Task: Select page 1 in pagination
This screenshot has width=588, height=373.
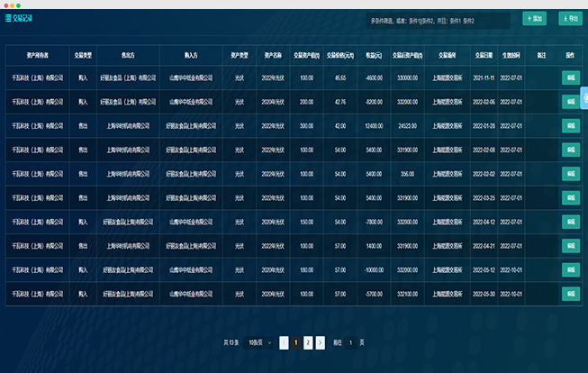Action: pos(296,342)
